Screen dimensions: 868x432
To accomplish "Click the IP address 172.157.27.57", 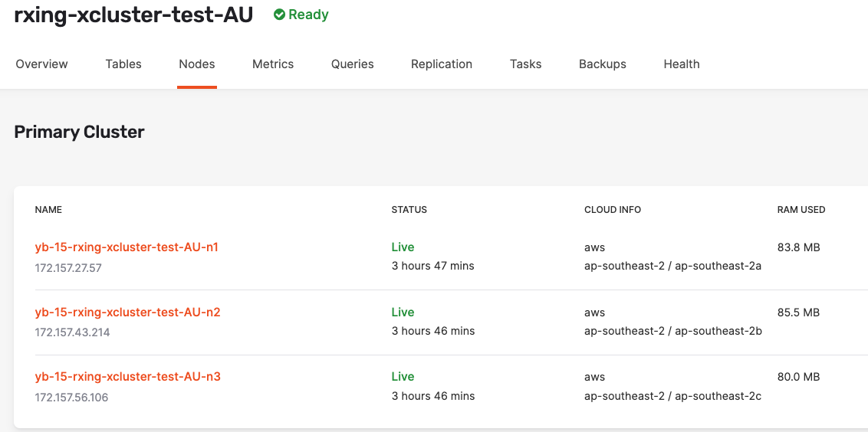I will click(68, 268).
